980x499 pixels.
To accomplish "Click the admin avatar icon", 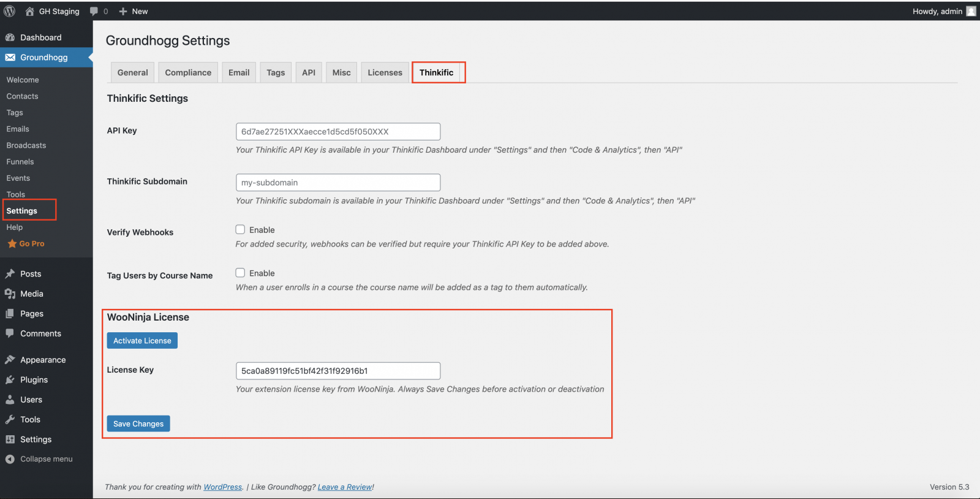I will (x=971, y=11).
